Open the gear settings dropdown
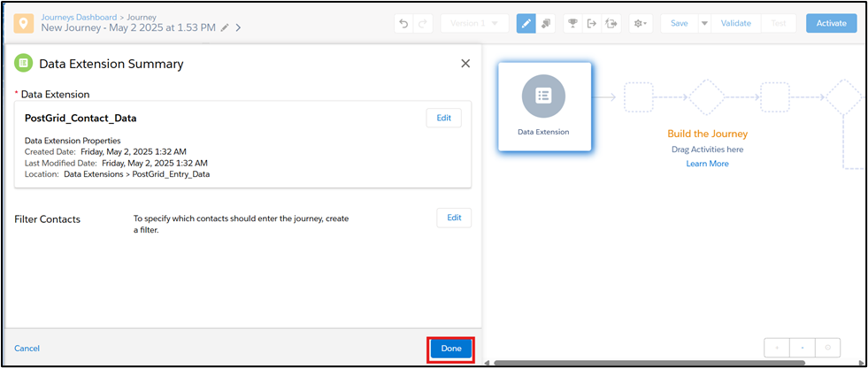This screenshot has height=368, width=868. pos(641,24)
